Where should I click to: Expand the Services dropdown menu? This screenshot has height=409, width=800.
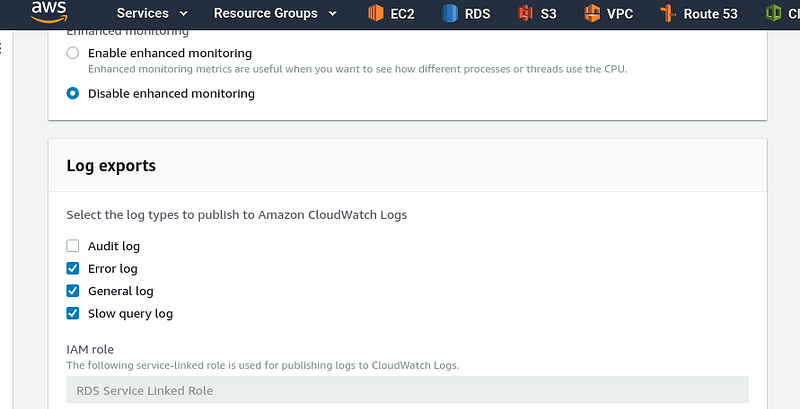point(152,13)
